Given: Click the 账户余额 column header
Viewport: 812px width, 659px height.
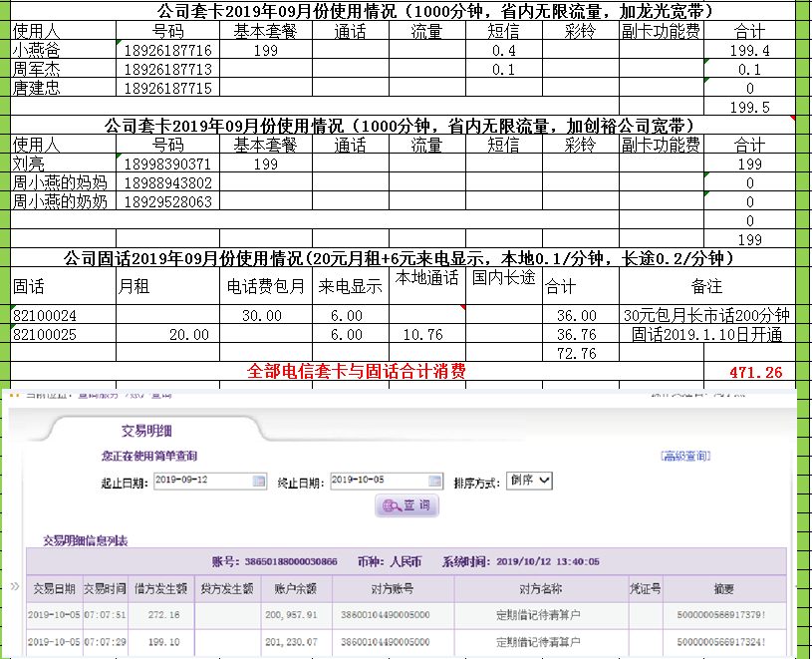Looking at the screenshot, I should pos(296,588).
